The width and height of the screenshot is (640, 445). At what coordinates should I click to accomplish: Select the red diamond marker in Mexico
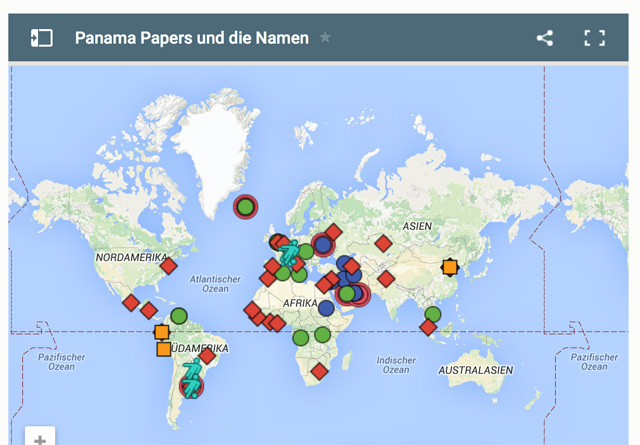tap(131, 303)
